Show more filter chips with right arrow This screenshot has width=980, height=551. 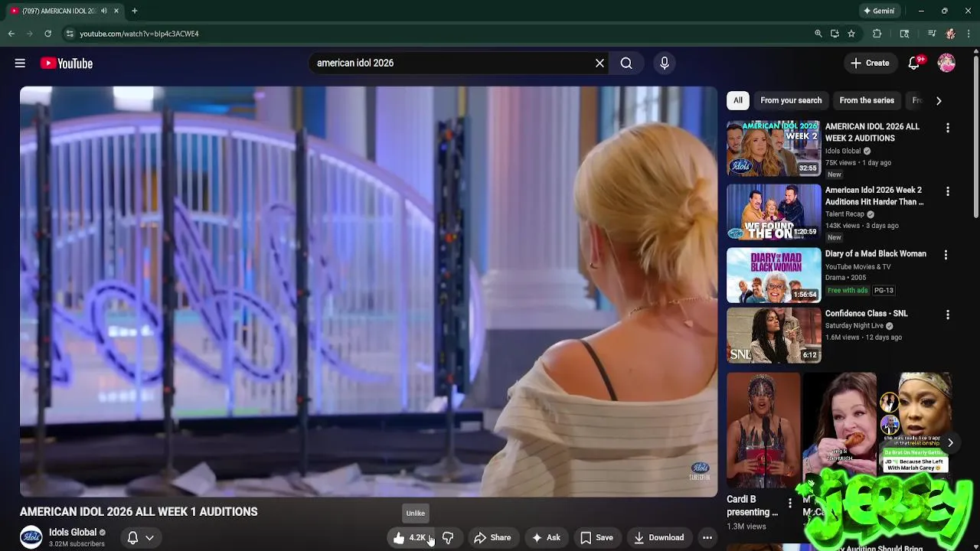coord(939,100)
